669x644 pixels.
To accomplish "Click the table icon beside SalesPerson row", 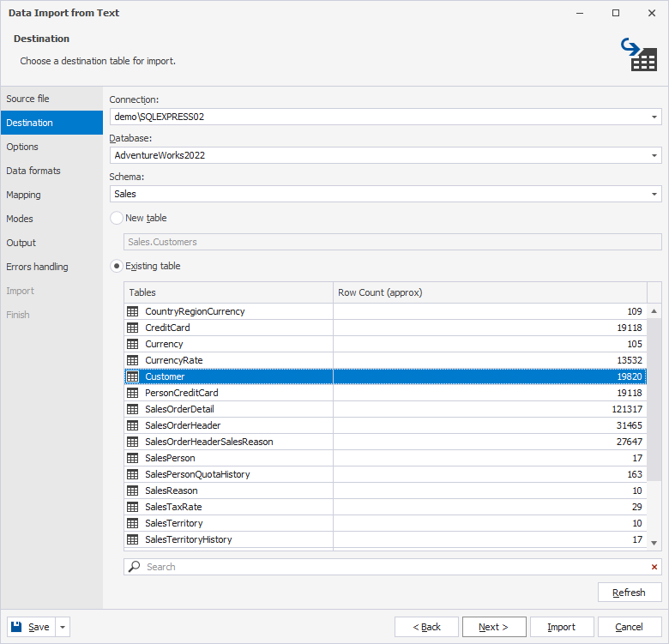I will [133, 458].
